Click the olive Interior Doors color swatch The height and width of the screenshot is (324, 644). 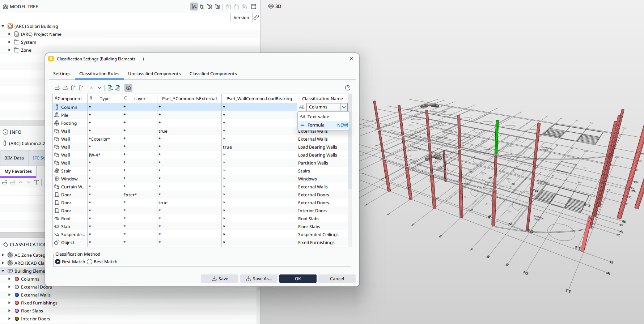tap(17, 319)
